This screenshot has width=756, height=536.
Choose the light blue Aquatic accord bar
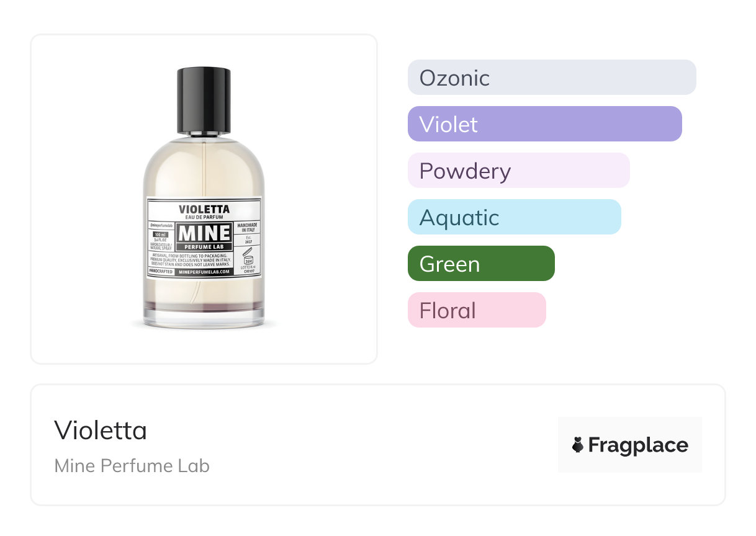pos(514,217)
